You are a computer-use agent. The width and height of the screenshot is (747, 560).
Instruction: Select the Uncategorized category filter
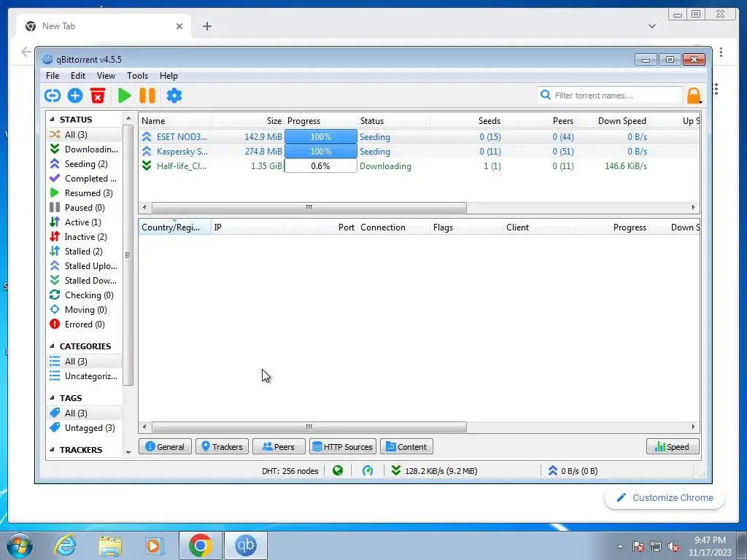(85, 376)
